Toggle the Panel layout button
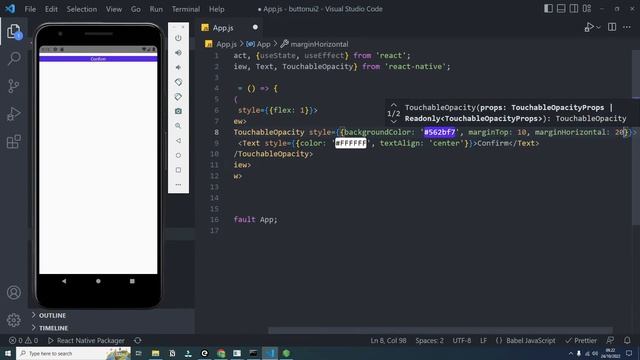The width and height of the screenshot is (640, 360). click(561, 9)
